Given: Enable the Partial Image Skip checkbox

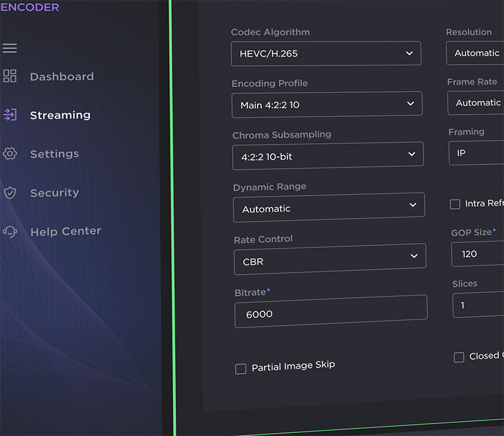Looking at the screenshot, I should click(x=241, y=369).
